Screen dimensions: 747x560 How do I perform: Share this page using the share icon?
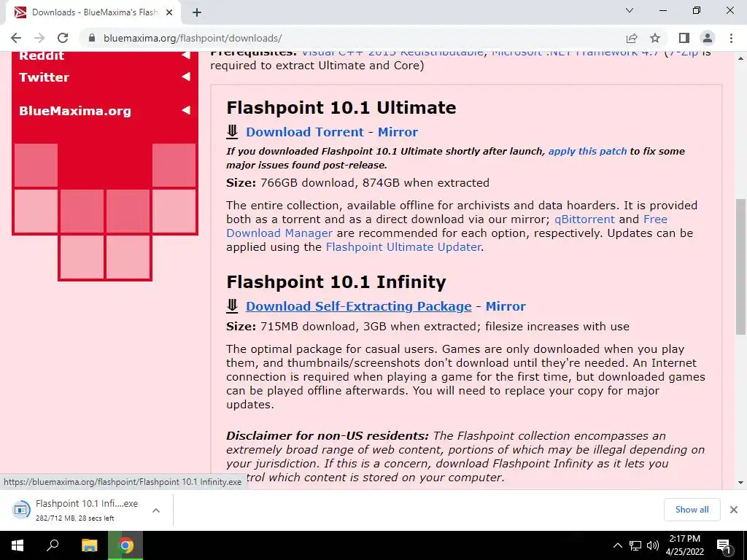[x=632, y=38]
